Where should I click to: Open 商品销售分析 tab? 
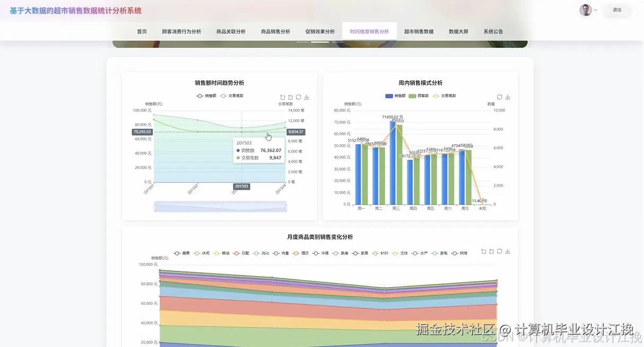point(275,31)
